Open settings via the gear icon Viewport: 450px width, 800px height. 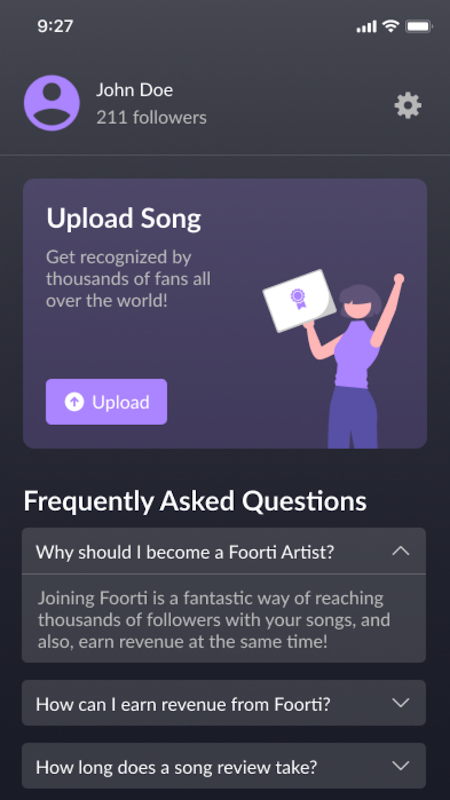pyautogui.click(x=408, y=106)
